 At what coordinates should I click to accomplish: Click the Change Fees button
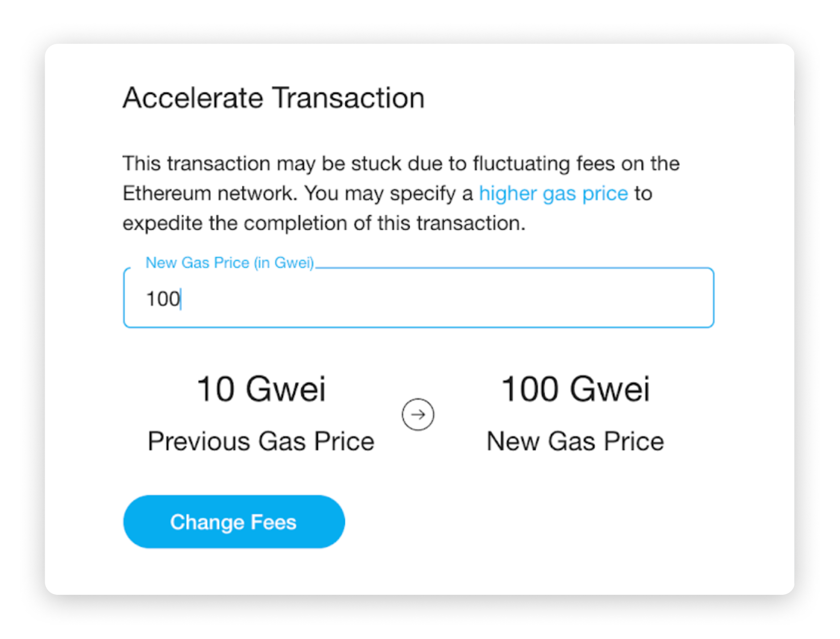(234, 522)
